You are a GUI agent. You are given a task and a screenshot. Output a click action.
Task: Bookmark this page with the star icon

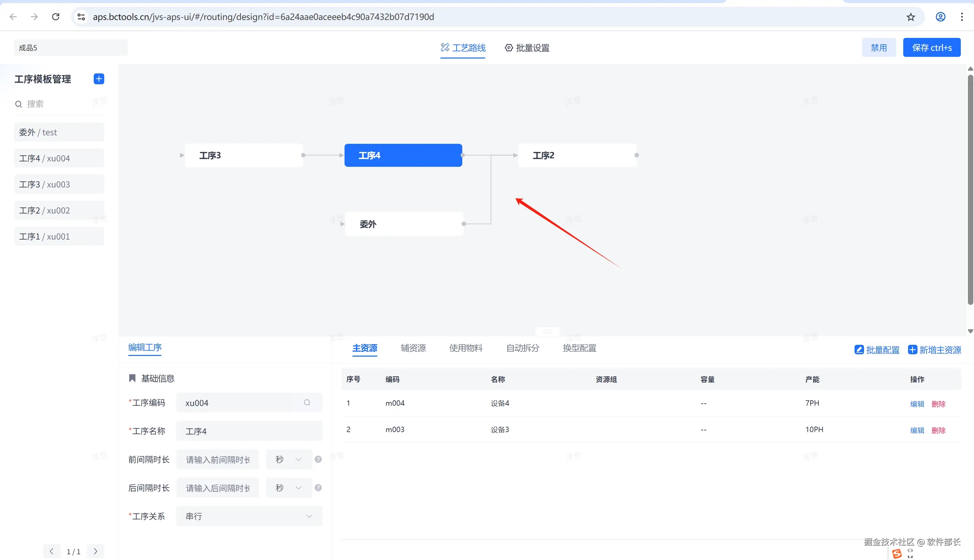[910, 17]
